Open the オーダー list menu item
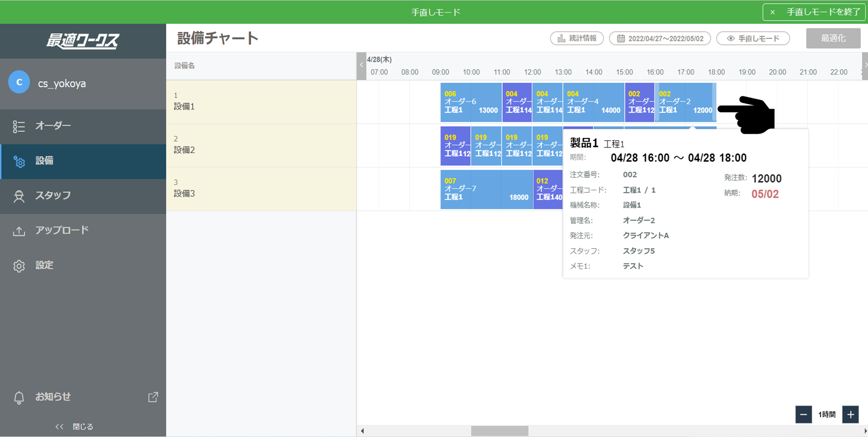Screen dimensions: 868x437 [83, 126]
